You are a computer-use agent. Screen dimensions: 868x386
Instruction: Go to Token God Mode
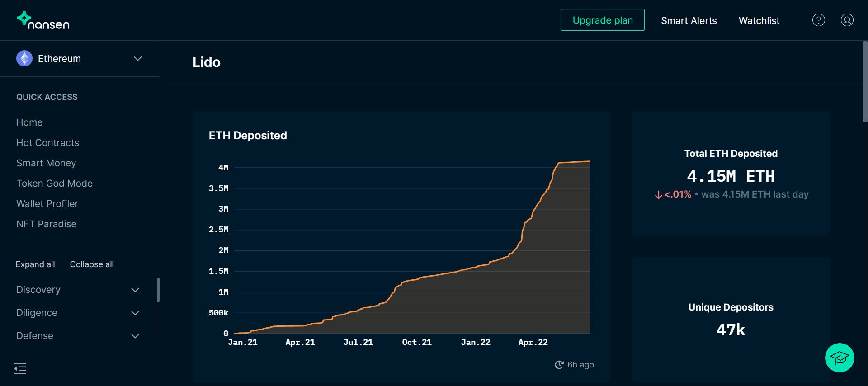54,184
